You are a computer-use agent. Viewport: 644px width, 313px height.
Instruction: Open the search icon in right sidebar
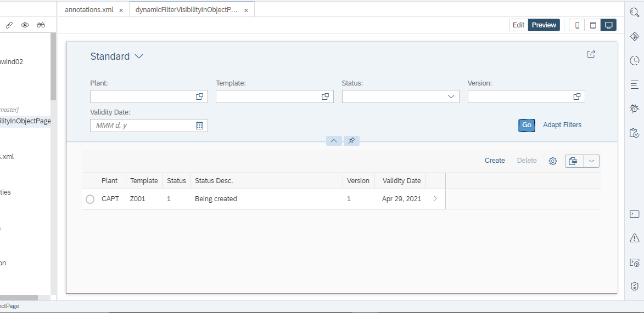pyautogui.click(x=635, y=12)
